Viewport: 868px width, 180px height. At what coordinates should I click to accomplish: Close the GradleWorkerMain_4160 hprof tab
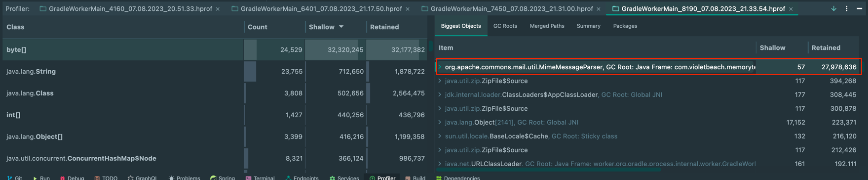218,9
